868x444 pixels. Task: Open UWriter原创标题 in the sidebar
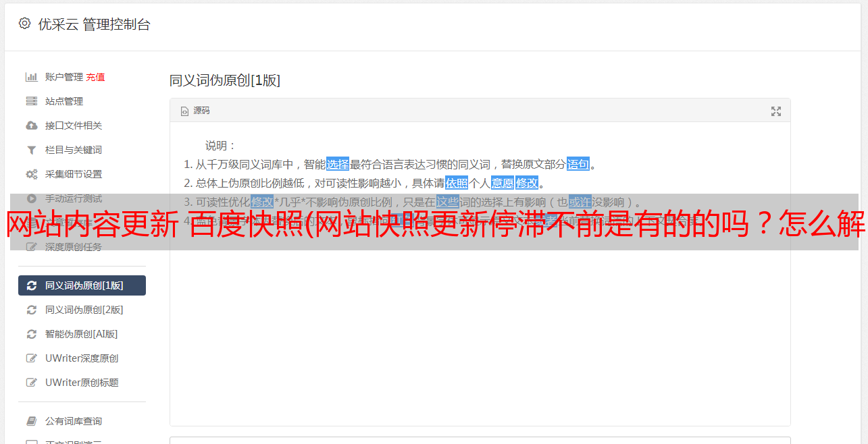click(82, 383)
